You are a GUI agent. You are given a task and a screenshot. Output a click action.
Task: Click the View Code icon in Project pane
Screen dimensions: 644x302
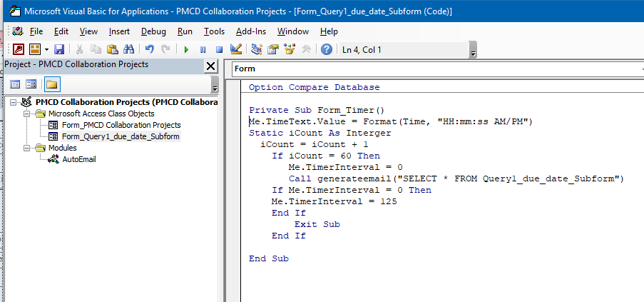click(x=15, y=84)
